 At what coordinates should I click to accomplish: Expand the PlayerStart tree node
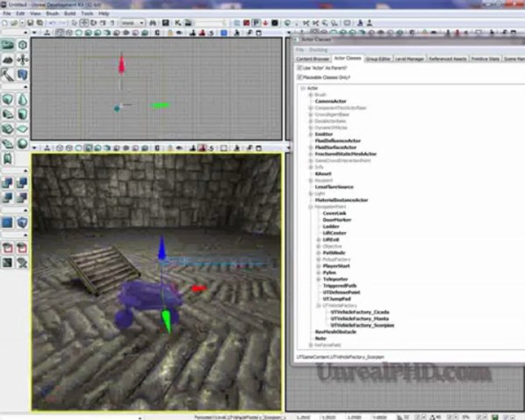point(318,266)
